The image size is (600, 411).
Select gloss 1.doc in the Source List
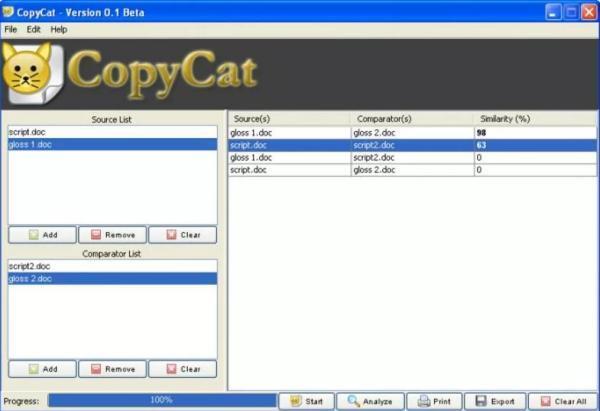coord(112,144)
